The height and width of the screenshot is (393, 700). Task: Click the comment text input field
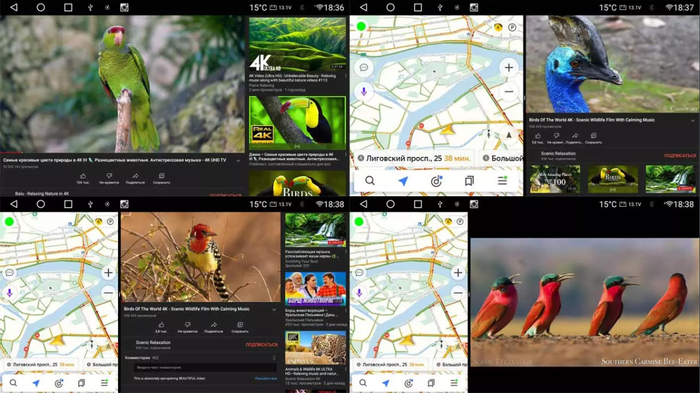pos(205,368)
